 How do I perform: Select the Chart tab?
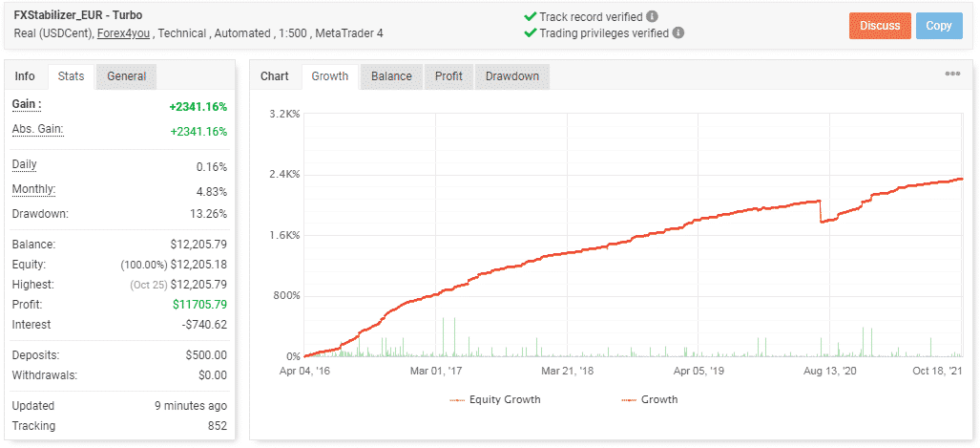pos(275,76)
